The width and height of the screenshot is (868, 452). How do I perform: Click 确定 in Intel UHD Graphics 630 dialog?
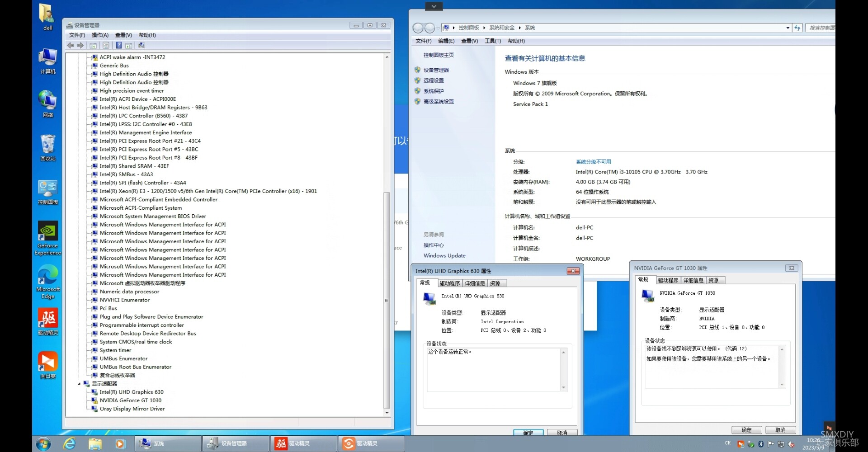coord(528,433)
